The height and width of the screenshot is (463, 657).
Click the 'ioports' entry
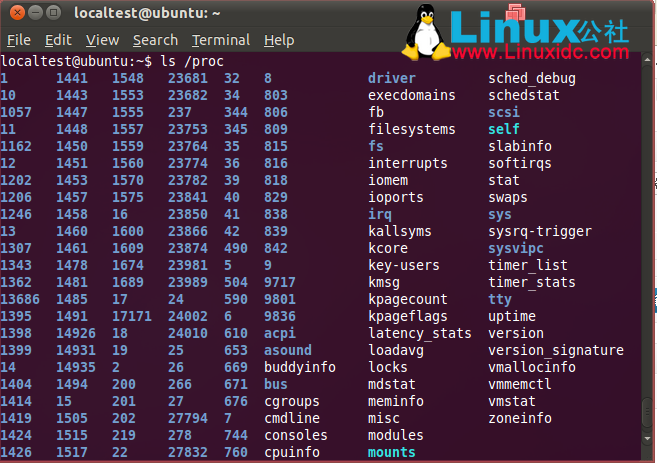[x=396, y=197]
